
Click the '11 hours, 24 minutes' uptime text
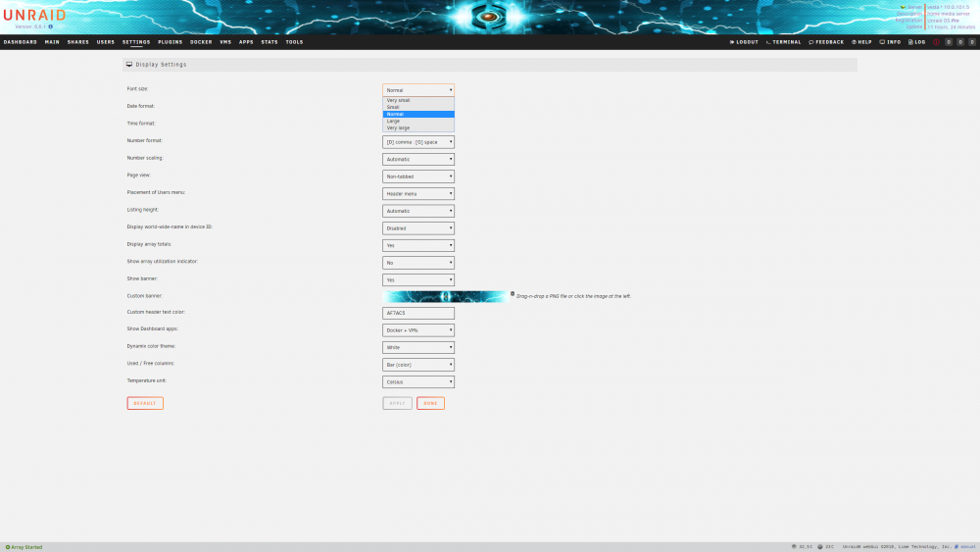pyautogui.click(x=951, y=26)
